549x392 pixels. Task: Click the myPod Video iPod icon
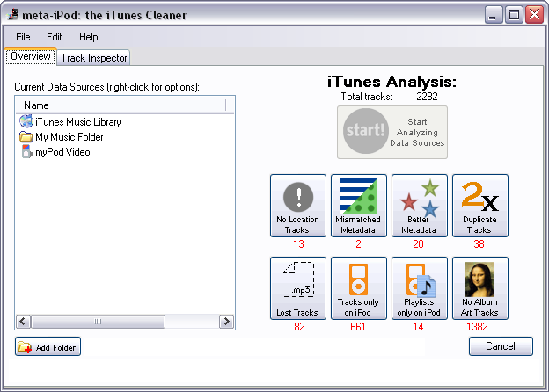click(x=26, y=152)
